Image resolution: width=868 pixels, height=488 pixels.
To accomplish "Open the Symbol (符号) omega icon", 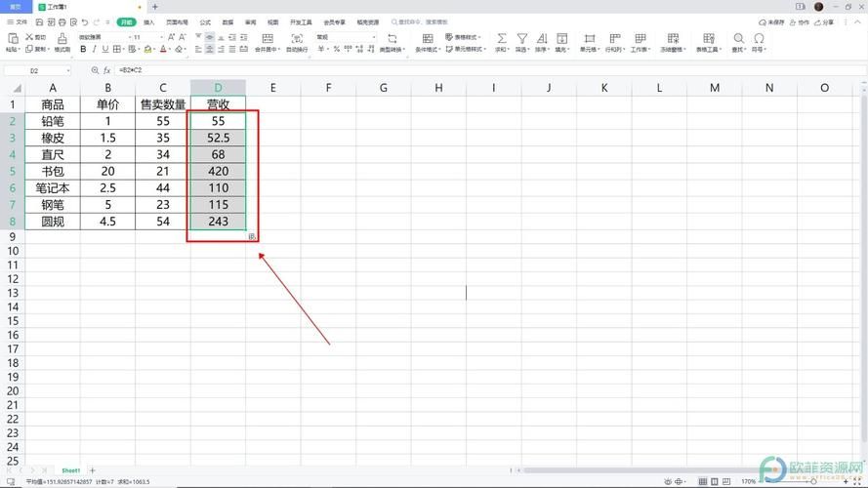I will tap(759, 38).
